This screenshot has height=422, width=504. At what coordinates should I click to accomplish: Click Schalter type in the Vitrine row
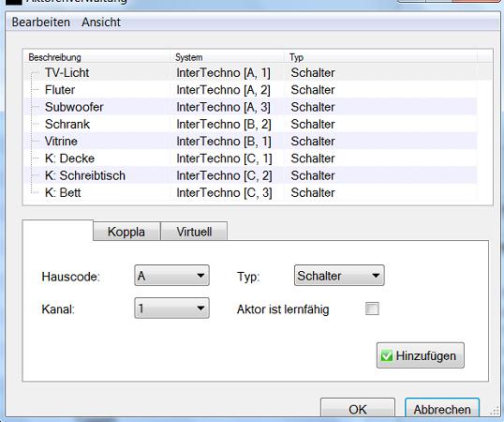[313, 142]
